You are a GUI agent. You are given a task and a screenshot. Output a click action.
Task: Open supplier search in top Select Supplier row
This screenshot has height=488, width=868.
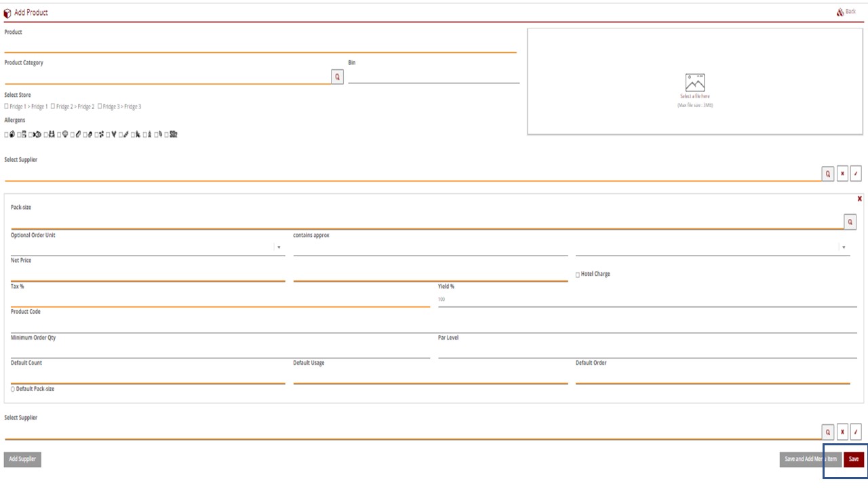(828, 174)
